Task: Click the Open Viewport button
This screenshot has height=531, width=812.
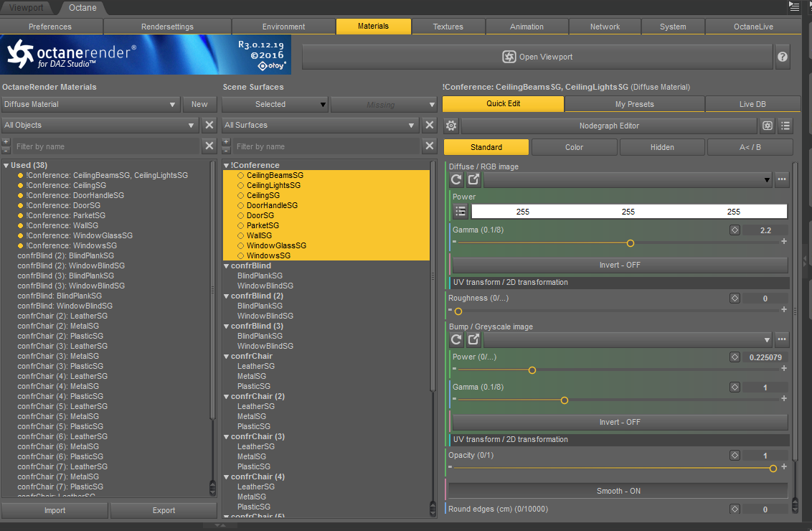Action: coord(537,57)
